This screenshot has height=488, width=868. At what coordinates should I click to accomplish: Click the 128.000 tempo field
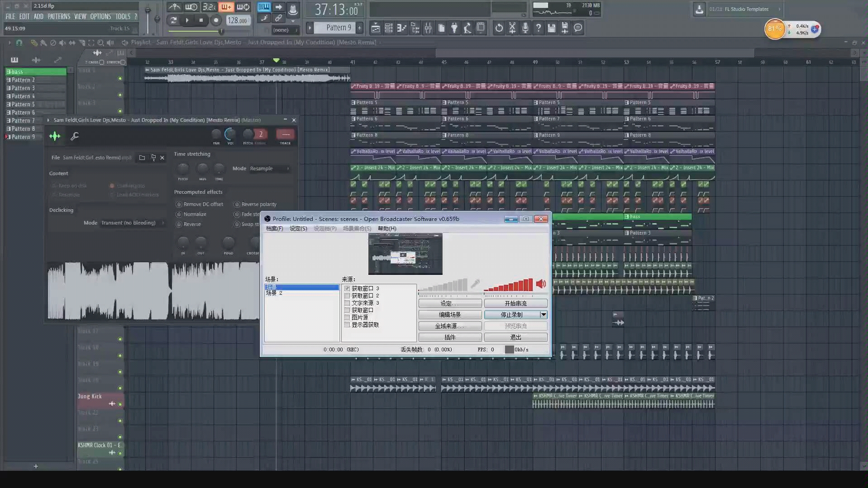238,20
